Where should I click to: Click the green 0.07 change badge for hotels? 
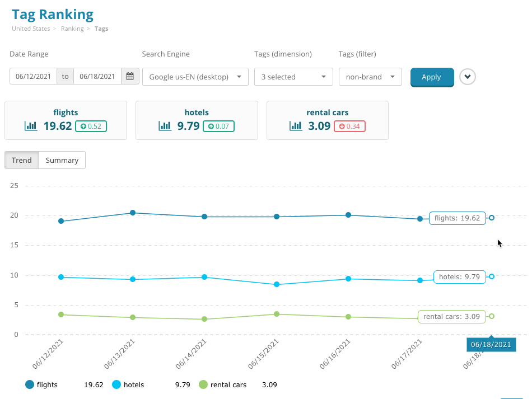(x=218, y=126)
